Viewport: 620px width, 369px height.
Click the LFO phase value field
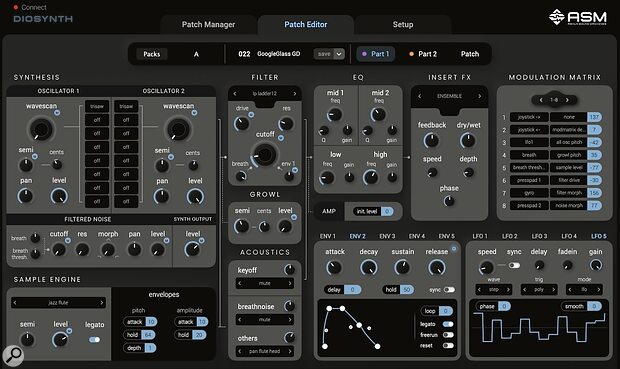(x=504, y=306)
